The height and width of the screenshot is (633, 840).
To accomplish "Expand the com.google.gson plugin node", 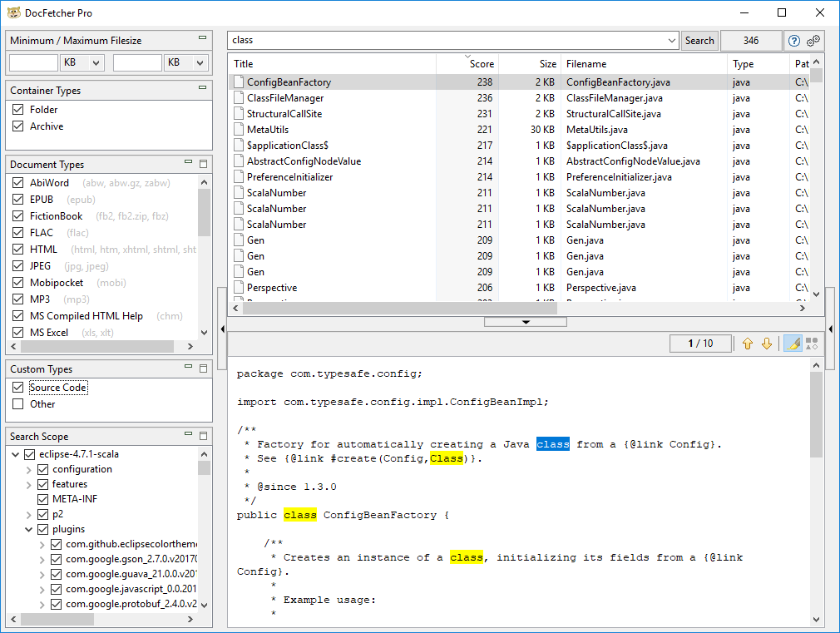I will (42, 560).
